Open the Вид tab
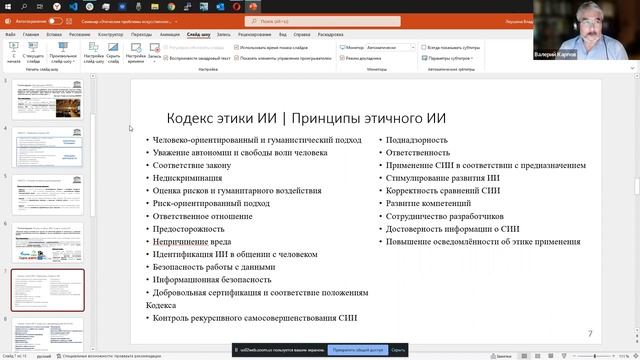This screenshot has height=360, width=640. (282, 35)
